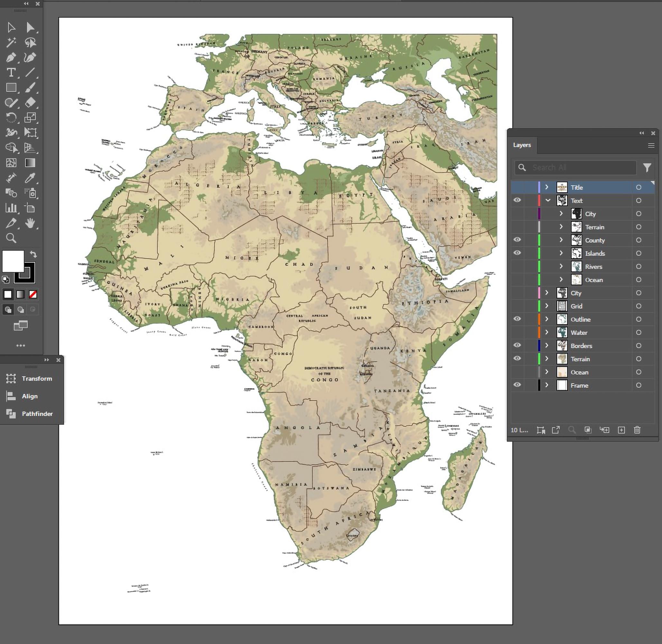Select the Eyedropper tool
Screen dimensions: 662x644
[x=30, y=178]
